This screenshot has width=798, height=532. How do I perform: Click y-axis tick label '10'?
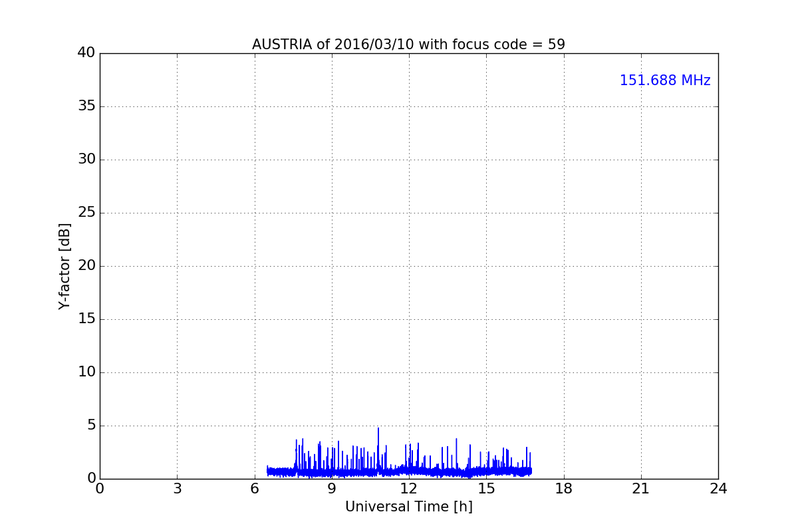pyautogui.click(x=86, y=372)
